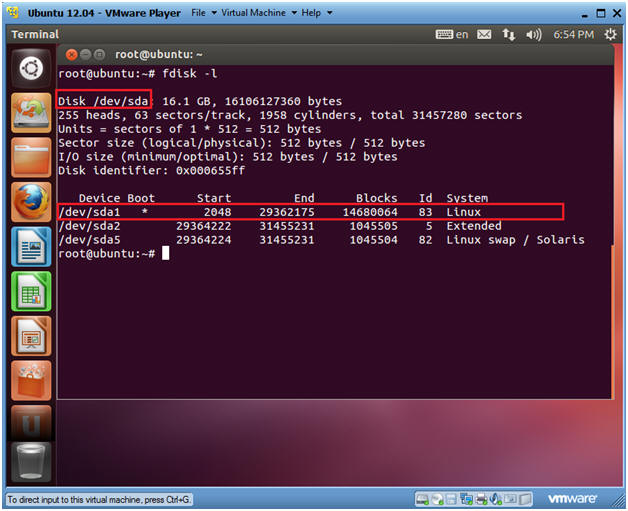
Task: Open the mail messaging indicator
Action: [484, 34]
